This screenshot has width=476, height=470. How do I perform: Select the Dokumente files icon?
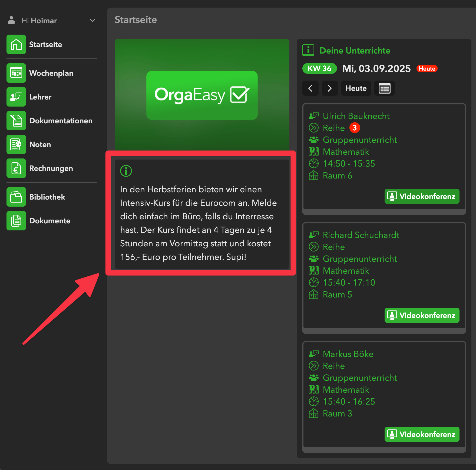coord(16,221)
